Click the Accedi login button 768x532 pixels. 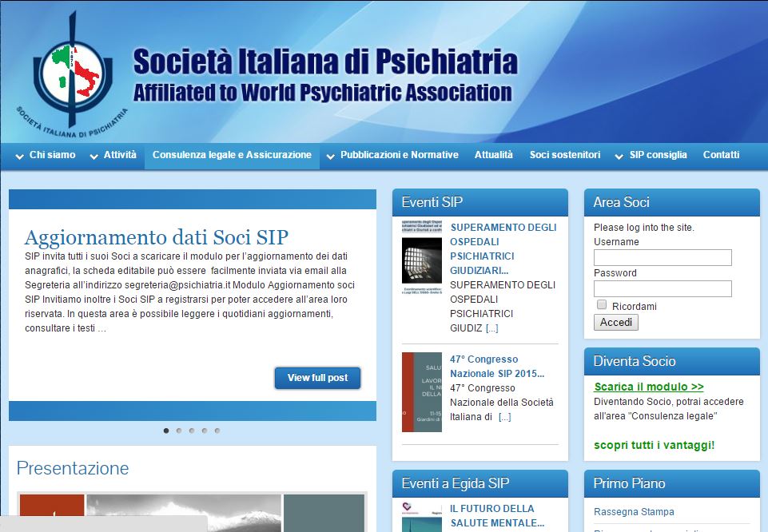click(x=615, y=322)
